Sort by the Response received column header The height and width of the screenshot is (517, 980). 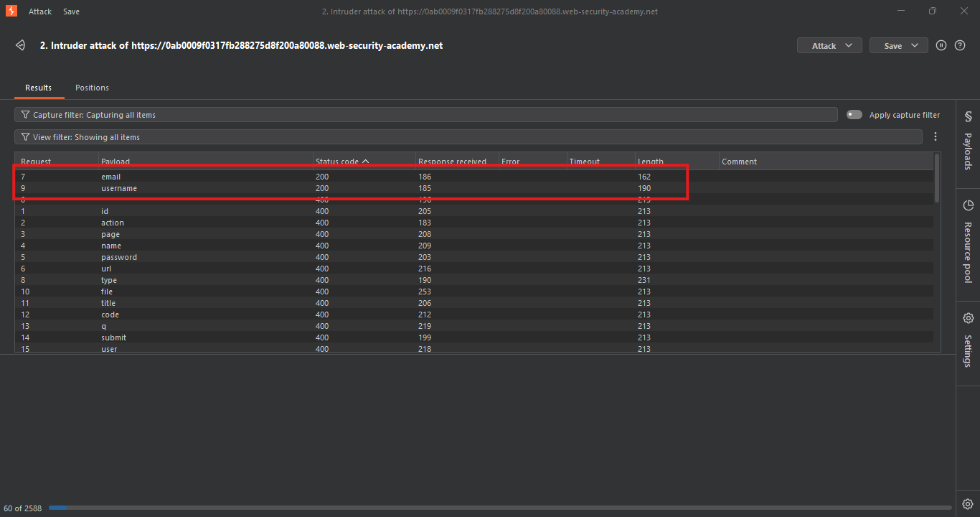click(457, 162)
